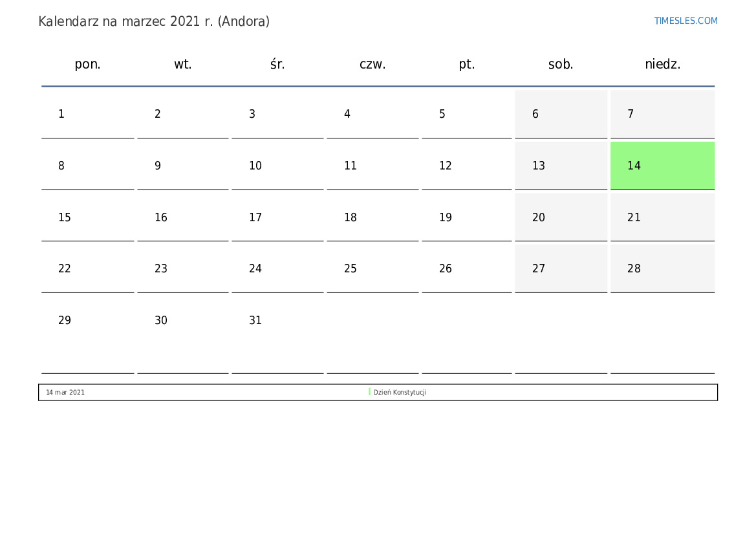Click day 17 in the calendar
This screenshot has width=756, height=535.
(x=277, y=217)
